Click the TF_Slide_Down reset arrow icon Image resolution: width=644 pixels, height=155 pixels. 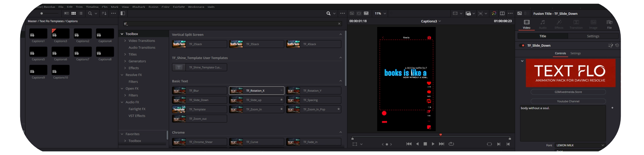click(x=617, y=46)
